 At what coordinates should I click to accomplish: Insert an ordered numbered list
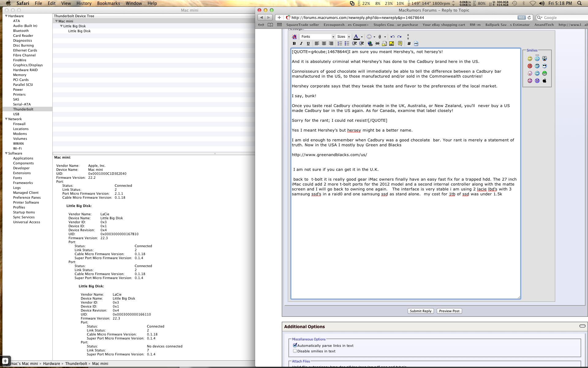[x=340, y=44]
